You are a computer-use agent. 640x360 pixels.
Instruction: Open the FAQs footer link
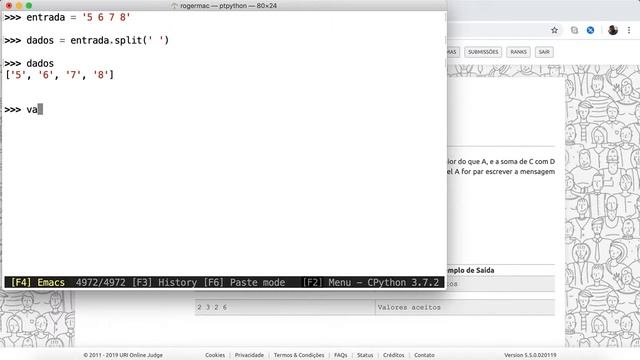point(340,355)
